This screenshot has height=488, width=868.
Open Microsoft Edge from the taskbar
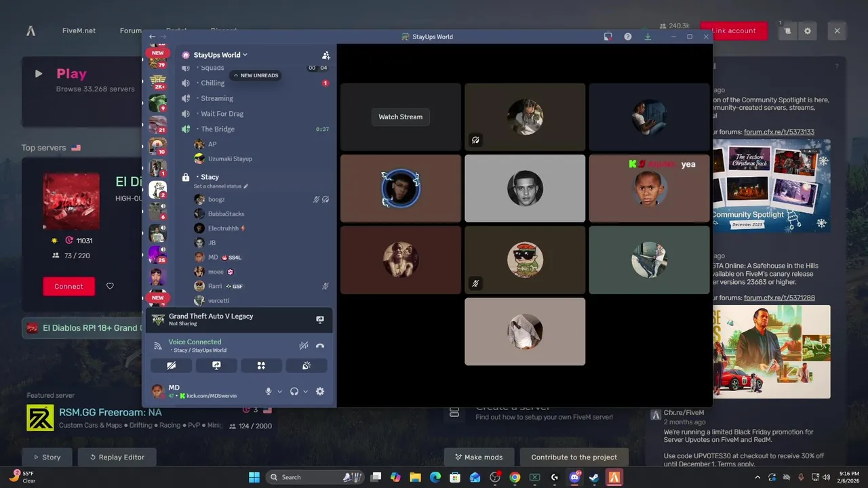pyautogui.click(x=435, y=477)
